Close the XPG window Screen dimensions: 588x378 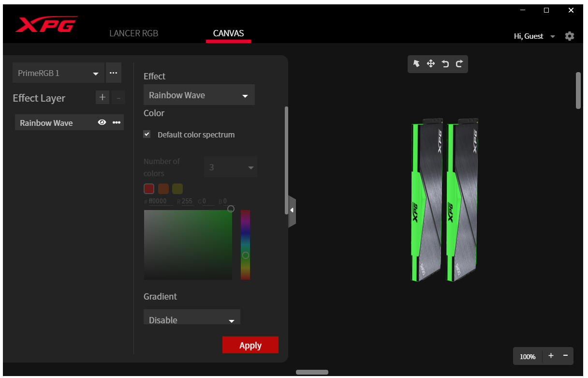(571, 10)
